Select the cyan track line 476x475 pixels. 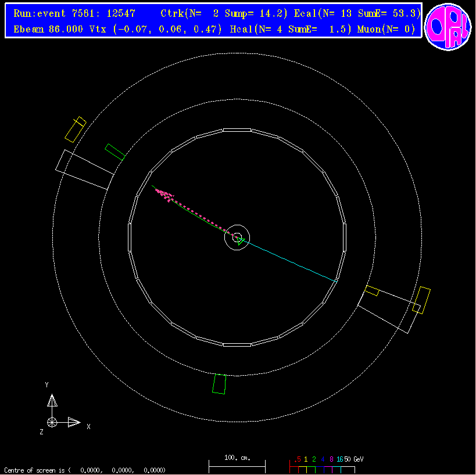pos(291,261)
